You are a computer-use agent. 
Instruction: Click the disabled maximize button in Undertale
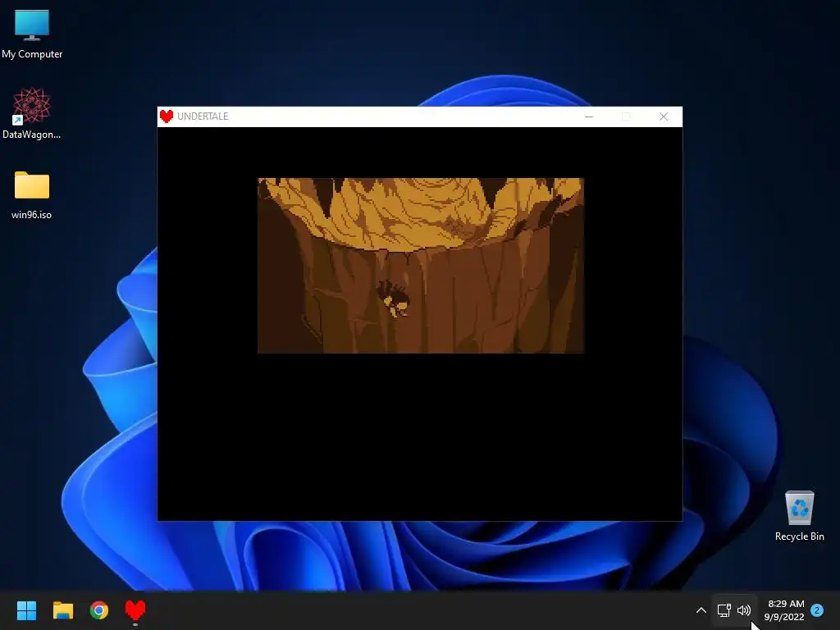[x=626, y=116]
